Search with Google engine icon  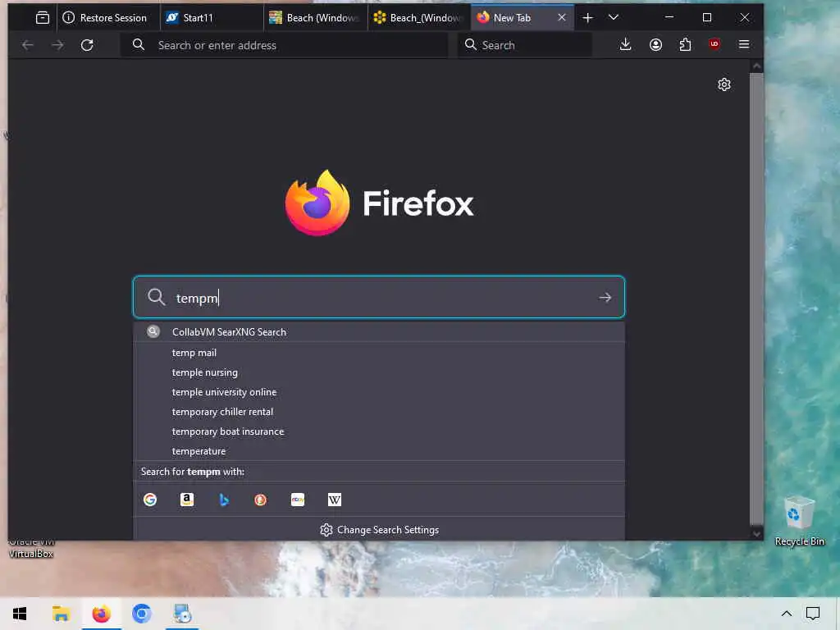(x=150, y=500)
